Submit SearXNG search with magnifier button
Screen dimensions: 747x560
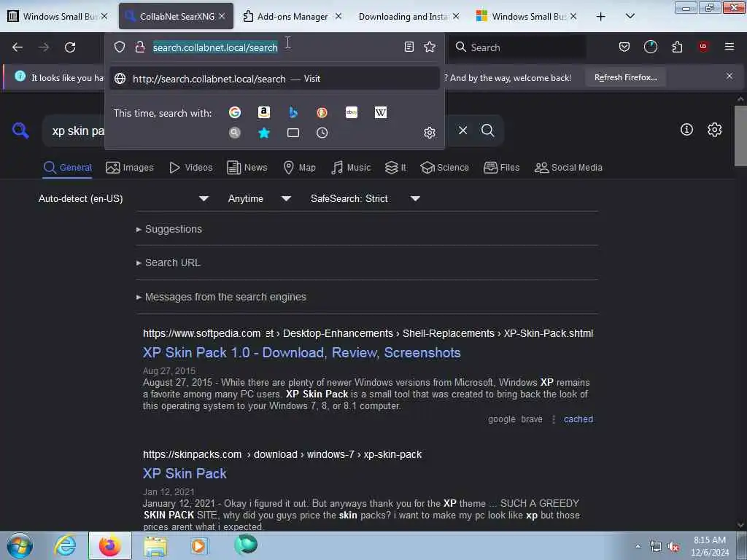(x=487, y=130)
